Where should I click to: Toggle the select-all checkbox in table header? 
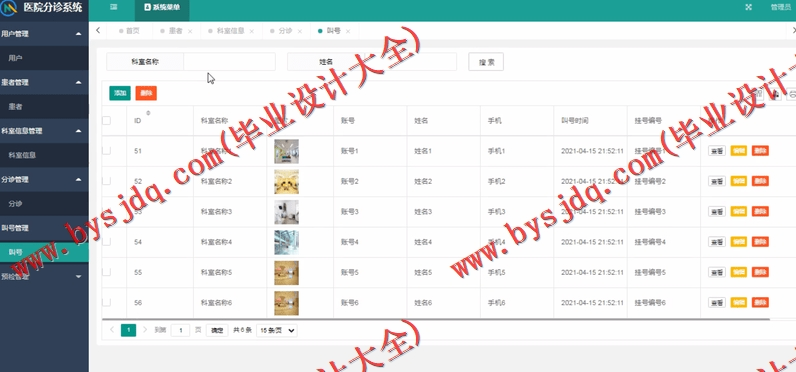pyautogui.click(x=106, y=121)
